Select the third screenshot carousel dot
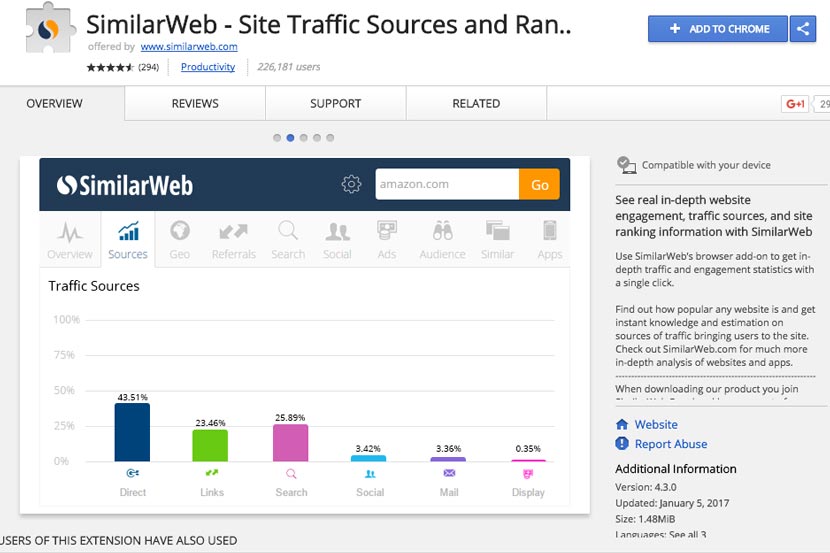Viewport: 830px width, 553px height. 303,138
